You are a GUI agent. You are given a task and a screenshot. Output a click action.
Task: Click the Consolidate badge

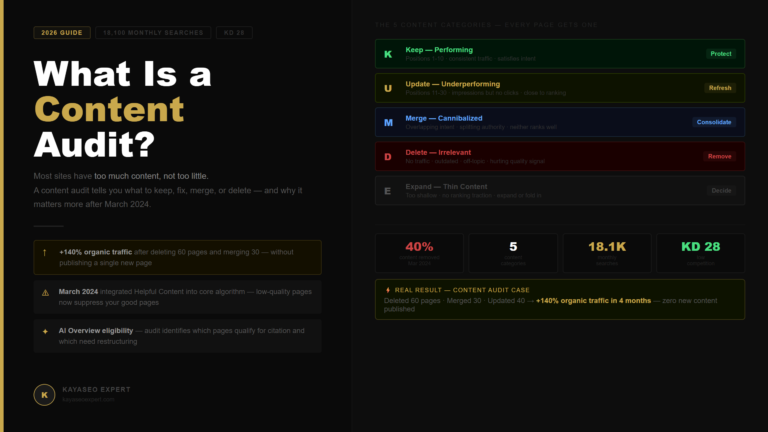pos(714,122)
